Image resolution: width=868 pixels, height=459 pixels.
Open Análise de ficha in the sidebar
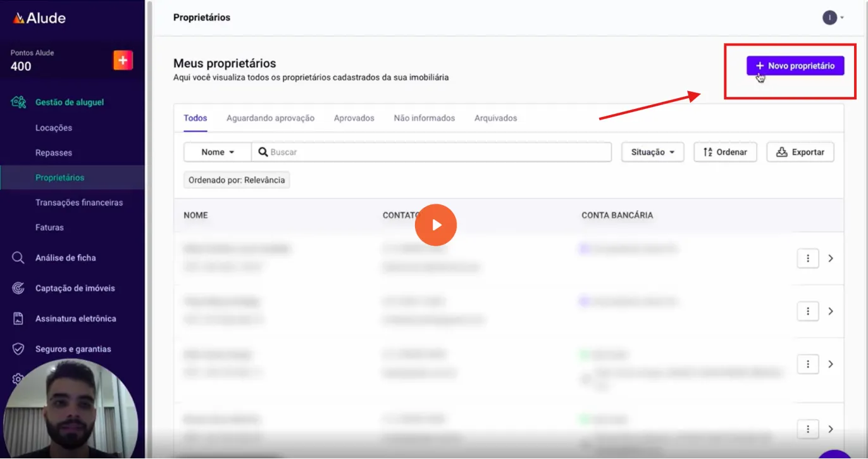[66, 258]
